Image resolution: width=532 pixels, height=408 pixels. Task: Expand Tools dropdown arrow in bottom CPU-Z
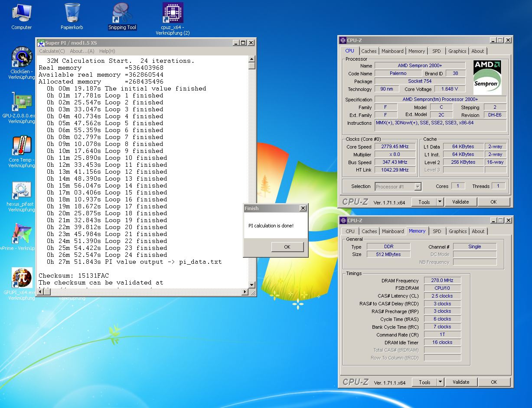pos(440,382)
